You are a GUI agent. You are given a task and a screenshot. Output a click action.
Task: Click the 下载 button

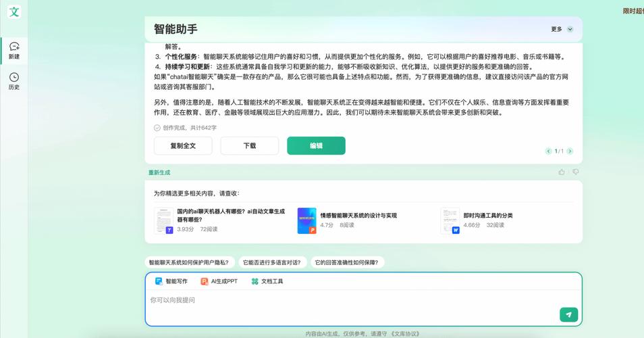250,145
